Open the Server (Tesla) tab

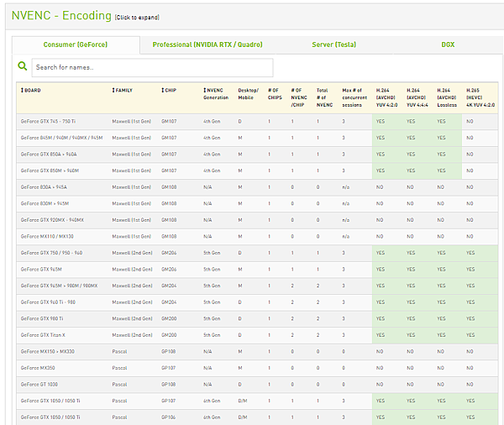tap(334, 45)
